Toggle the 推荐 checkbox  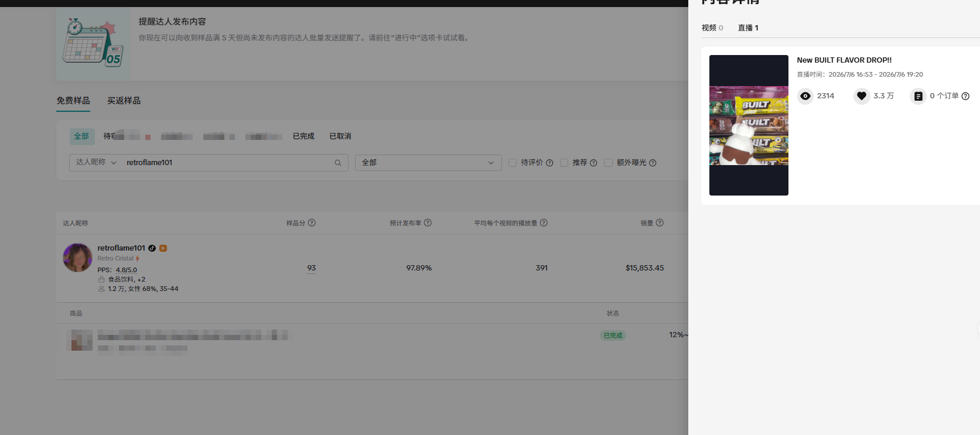tap(564, 163)
